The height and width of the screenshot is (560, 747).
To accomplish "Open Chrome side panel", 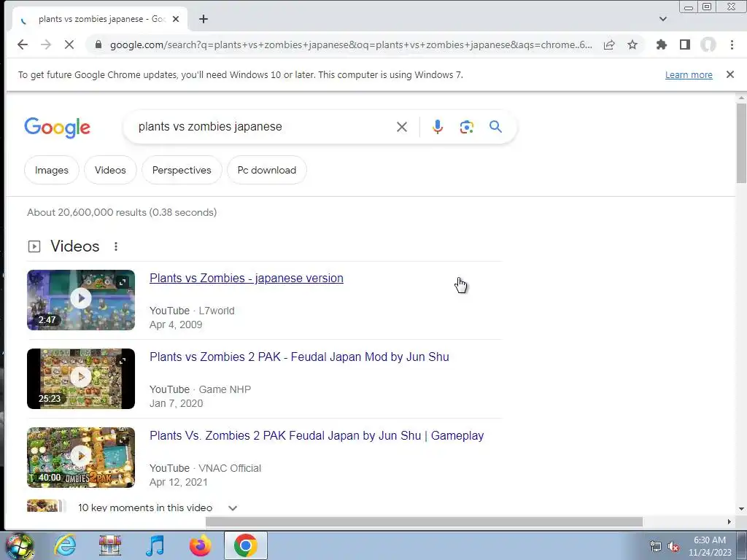I will click(684, 44).
